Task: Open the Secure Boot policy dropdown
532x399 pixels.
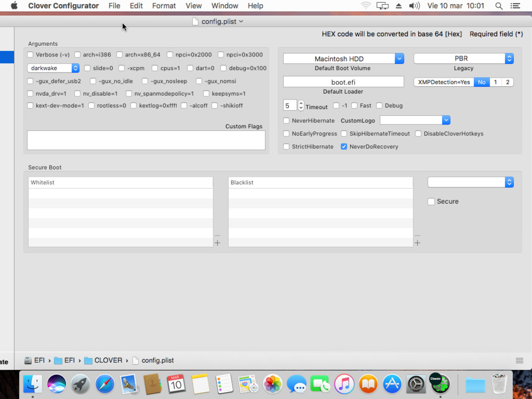Action: pos(471,182)
